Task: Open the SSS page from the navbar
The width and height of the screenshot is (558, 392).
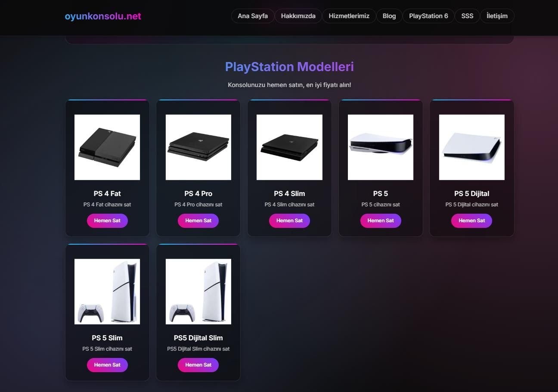Action: tap(467, 16)
